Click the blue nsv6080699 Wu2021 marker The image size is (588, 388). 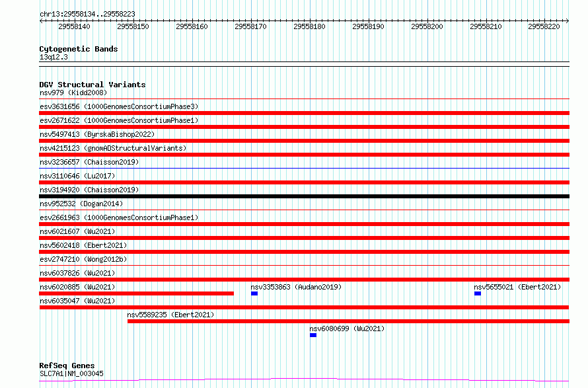(x=313, y=335)
